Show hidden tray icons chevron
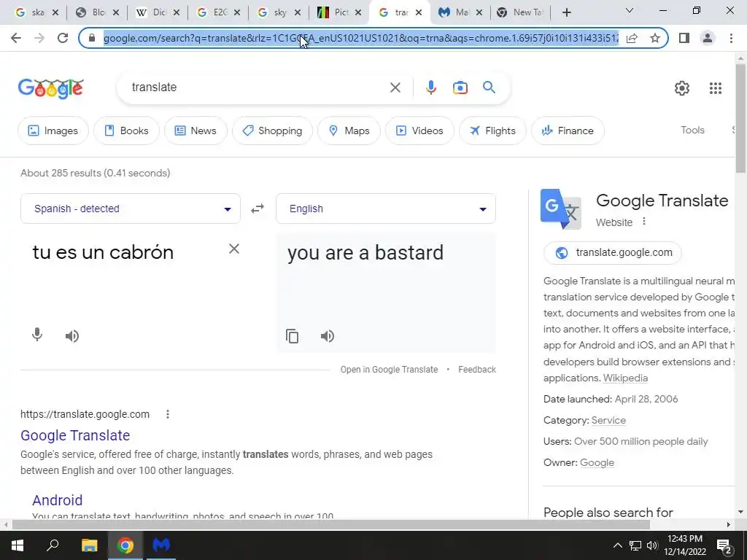Screen dimensions: 747x560 pos(617,545)
